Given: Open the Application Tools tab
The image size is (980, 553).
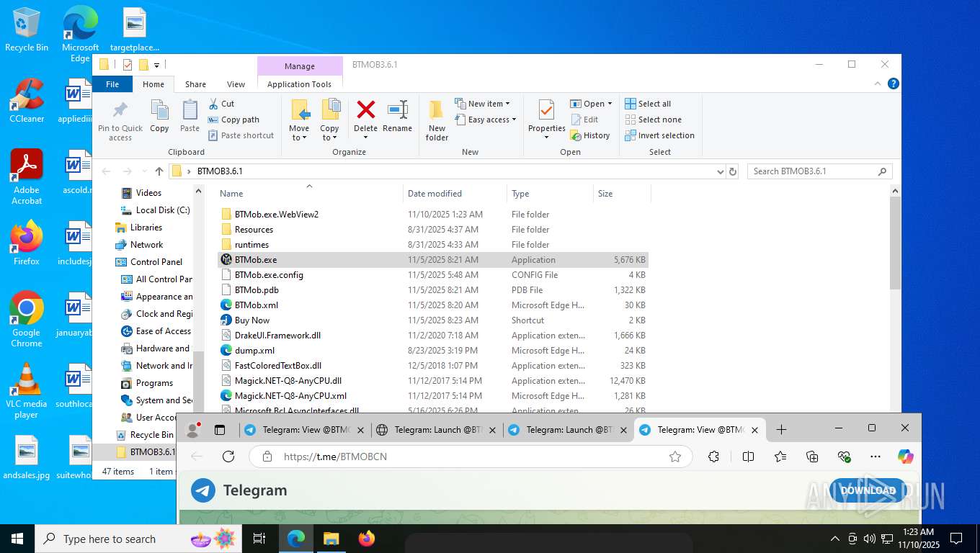Looking at the screenshot, I should (299, 84).
